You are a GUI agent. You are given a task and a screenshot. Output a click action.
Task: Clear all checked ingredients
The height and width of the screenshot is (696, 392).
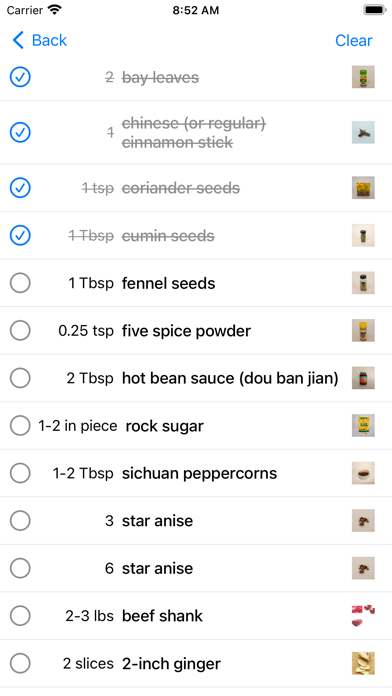[x=353, y=40]
